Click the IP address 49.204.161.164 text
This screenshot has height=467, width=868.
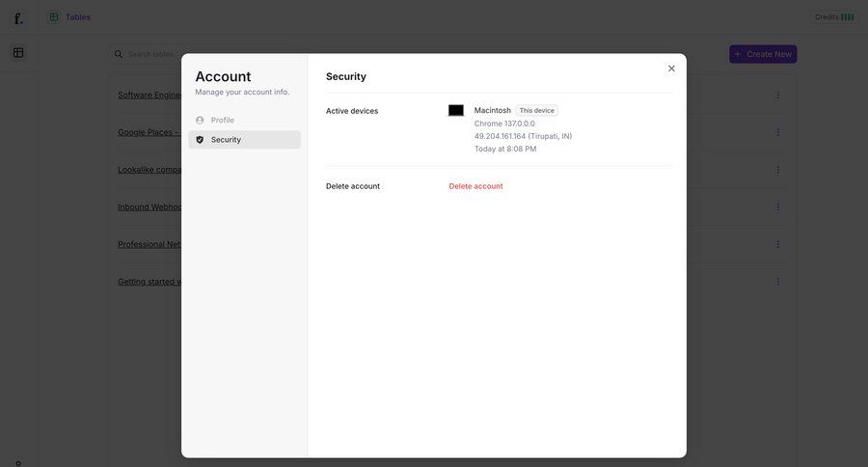[500, 136]
